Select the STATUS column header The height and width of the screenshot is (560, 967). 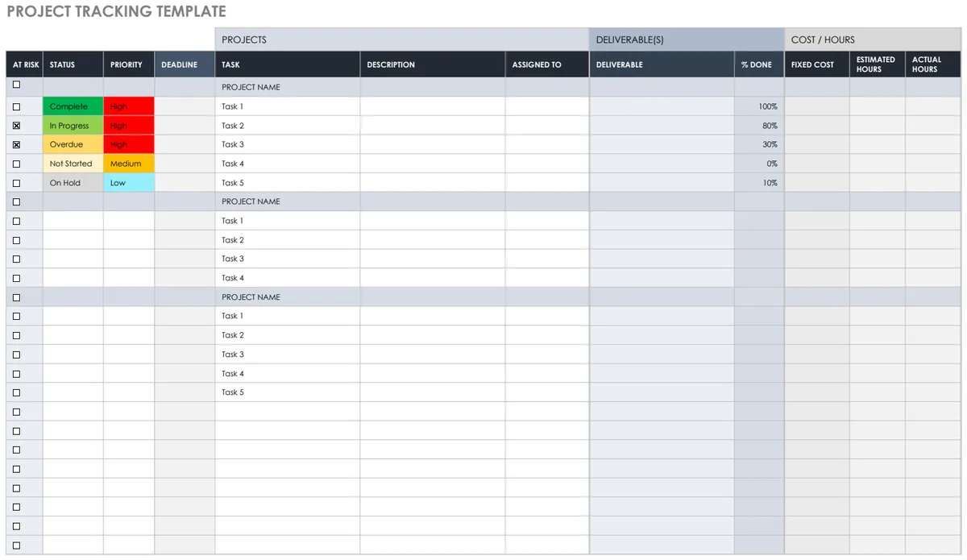[x=73, y=64]
